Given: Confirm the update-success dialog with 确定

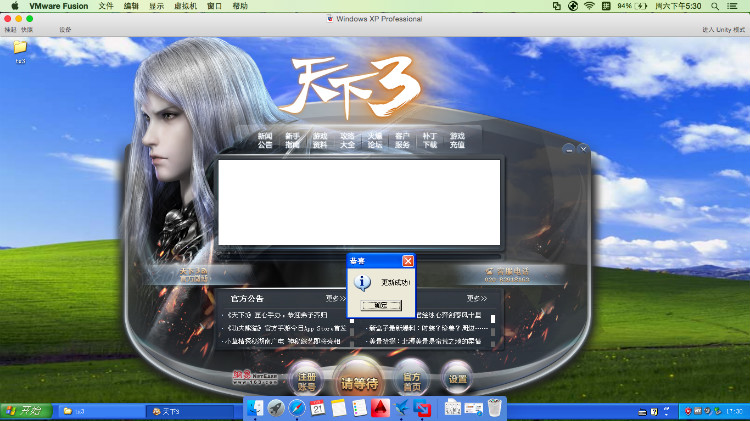Looking at the screenshot, I should (x=381, y=305).
